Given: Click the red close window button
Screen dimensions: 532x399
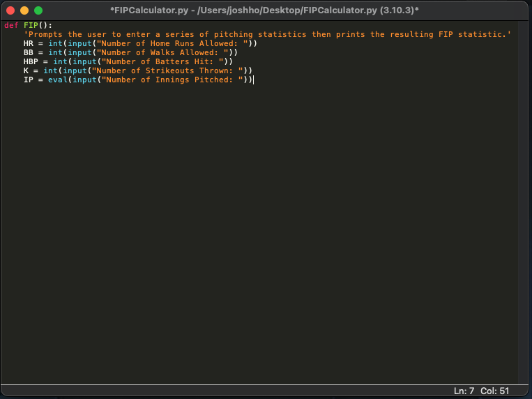Looking at the screenshot, I should coord(10,10).
